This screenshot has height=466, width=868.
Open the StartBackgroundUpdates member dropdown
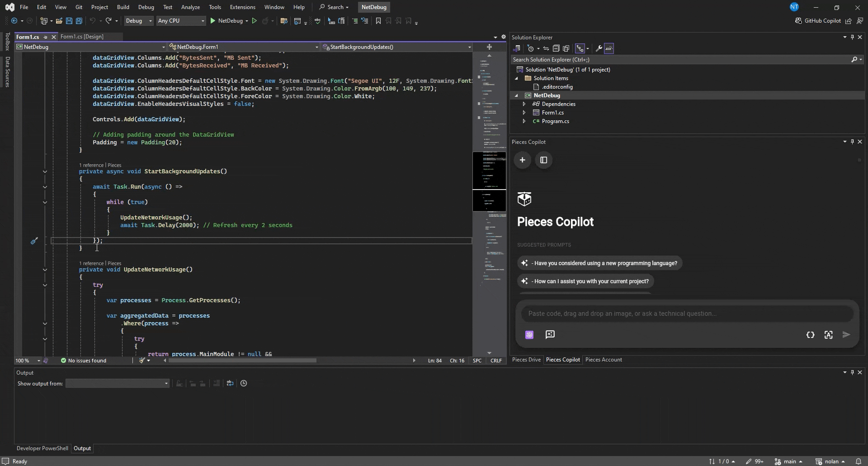tap(397, 47)
